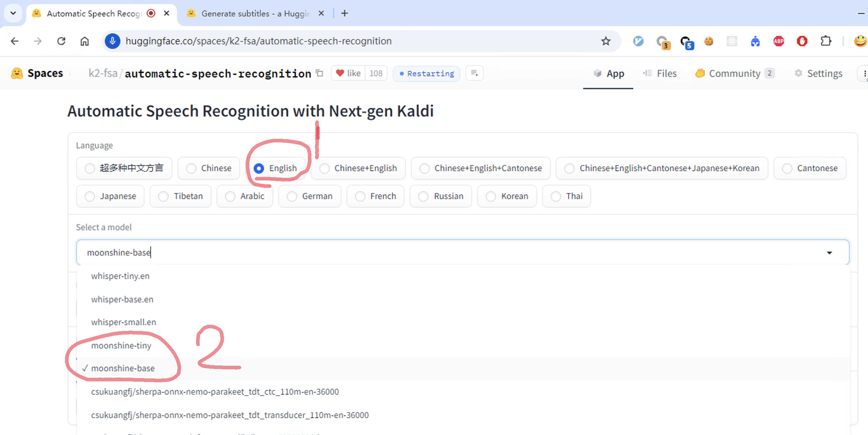
Task: Select the Korean radio button
Action: pos(507,196)
